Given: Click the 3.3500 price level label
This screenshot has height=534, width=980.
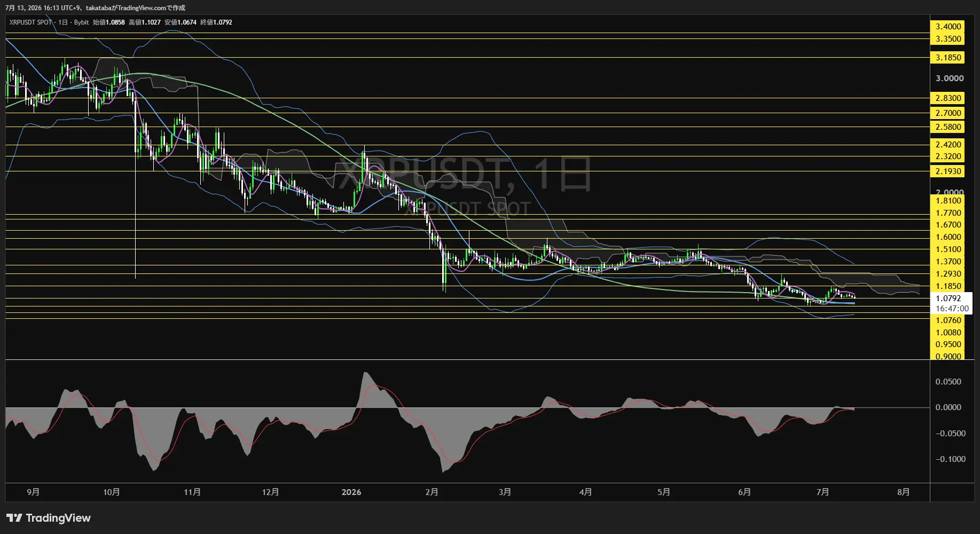Looking at the screenshot, I should pos(948,39).
